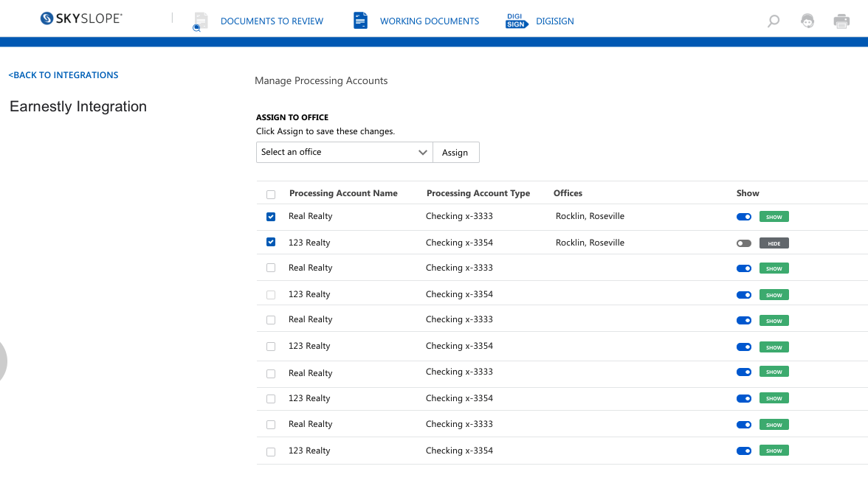
Task: Expand office list via dropdown chevron
Action: pyautogui.click(x=422, y=152)
